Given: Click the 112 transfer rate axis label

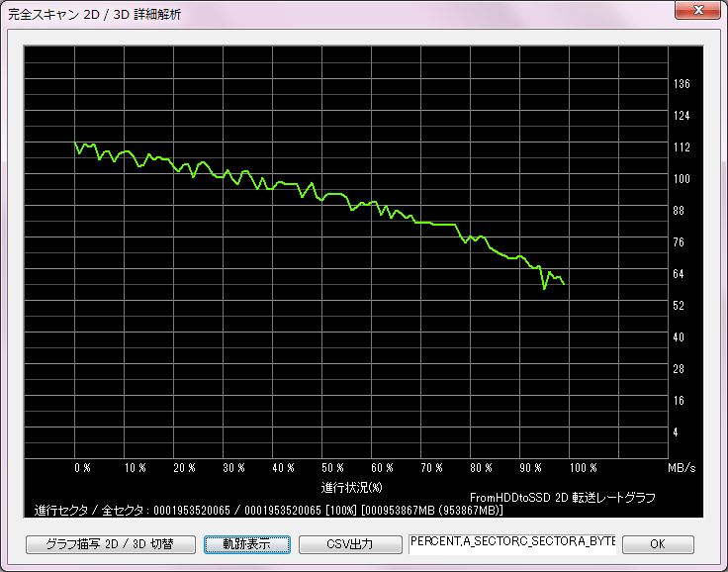Looking at the screenshot, I should 682,147.
